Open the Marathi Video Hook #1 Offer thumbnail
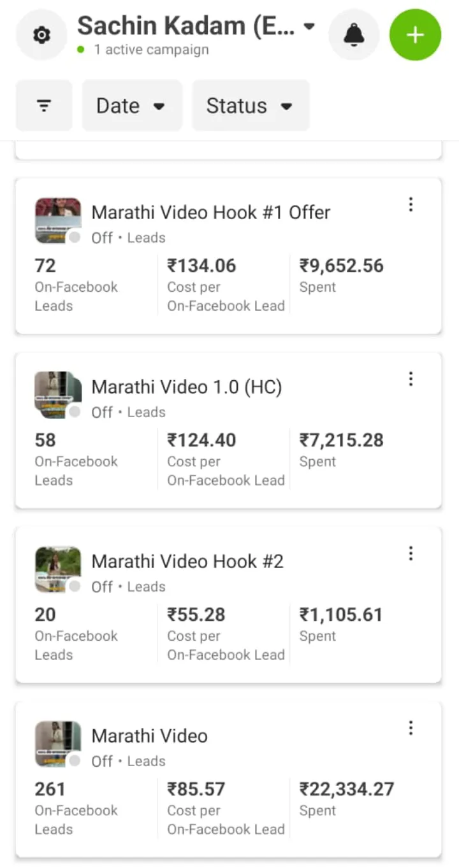 57,220
